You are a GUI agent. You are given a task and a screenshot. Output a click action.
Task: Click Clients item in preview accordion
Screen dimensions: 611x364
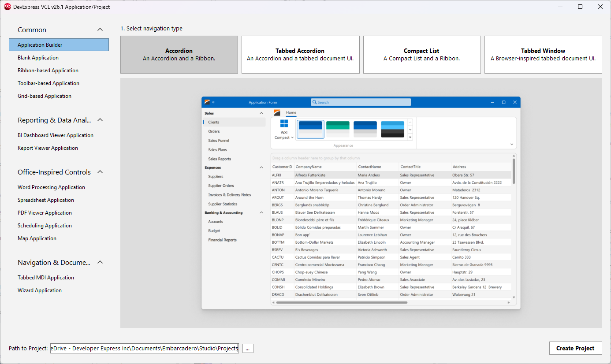(235, 122)
